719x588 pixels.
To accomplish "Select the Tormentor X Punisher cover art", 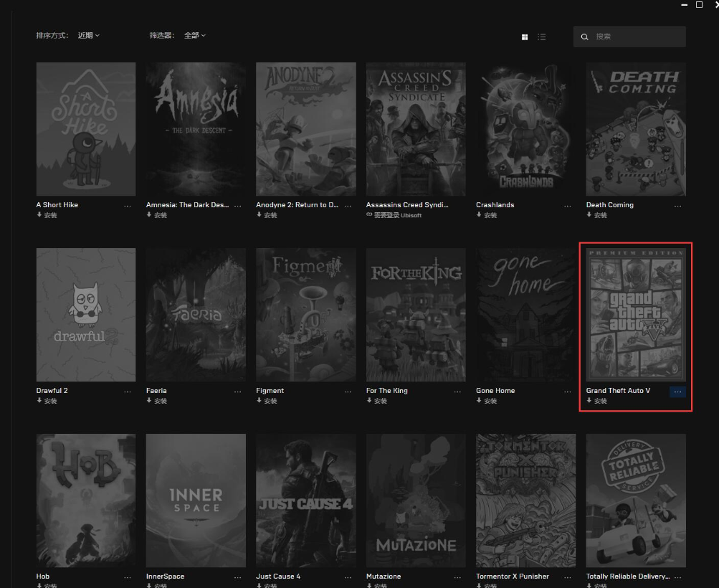I will (526, 501).
